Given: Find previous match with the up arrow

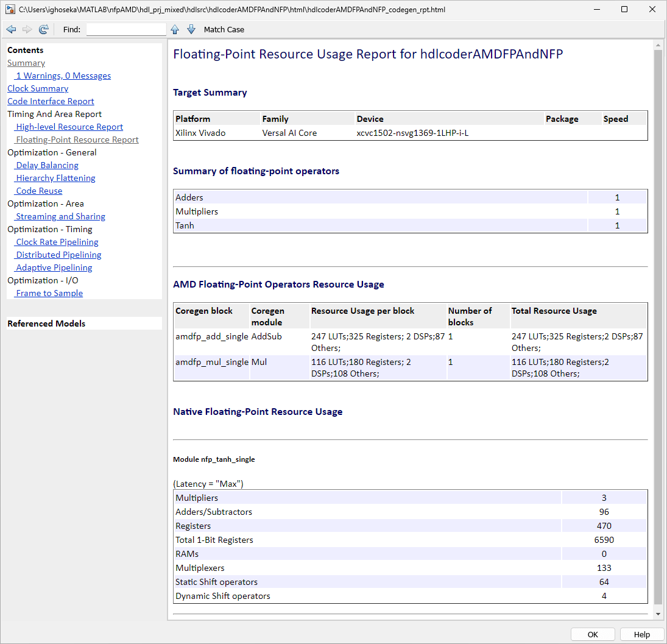Looking at the screenshot, I should point(175,29).
